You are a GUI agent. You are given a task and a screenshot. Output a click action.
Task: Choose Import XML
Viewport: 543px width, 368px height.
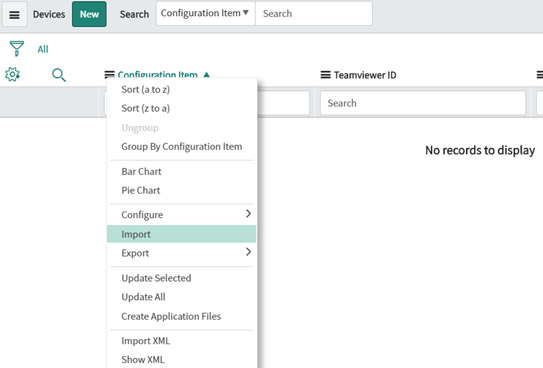pos(182,341)
